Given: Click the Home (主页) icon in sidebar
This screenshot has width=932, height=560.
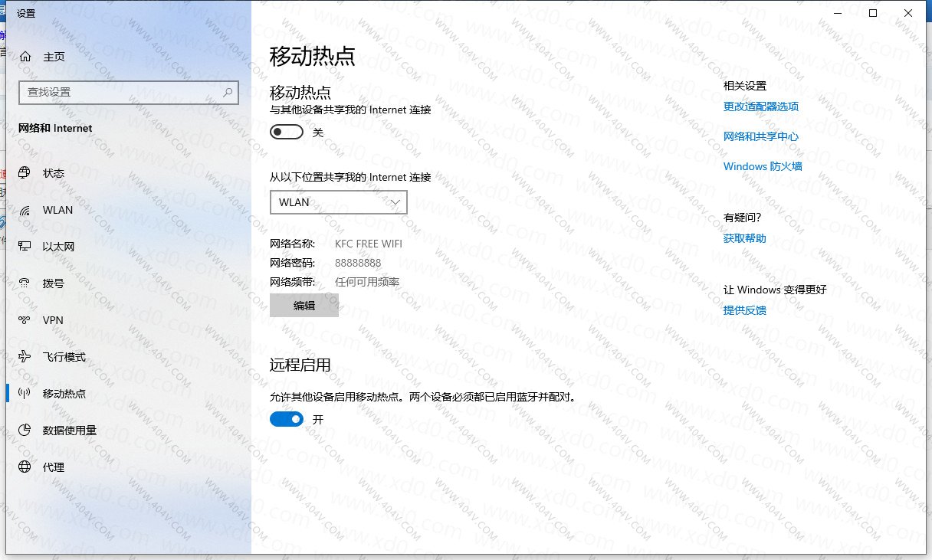Looking at the screenshot, I should click(25, 57).
